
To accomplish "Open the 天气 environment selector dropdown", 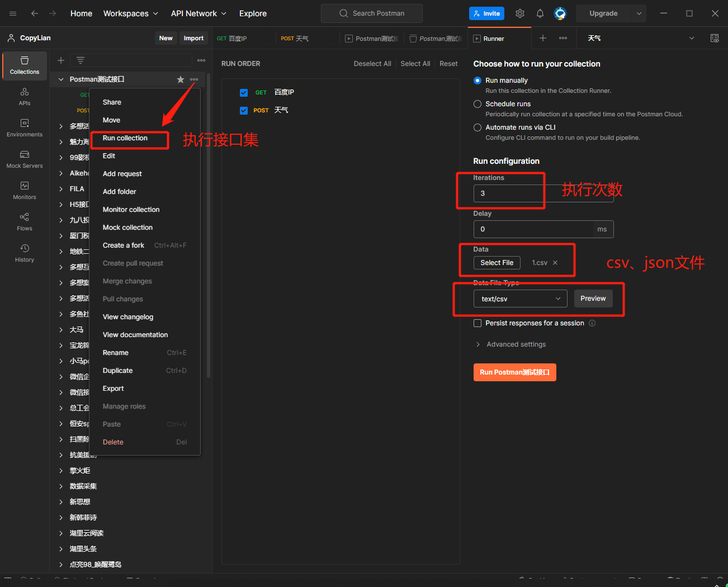I will (640, 38).
